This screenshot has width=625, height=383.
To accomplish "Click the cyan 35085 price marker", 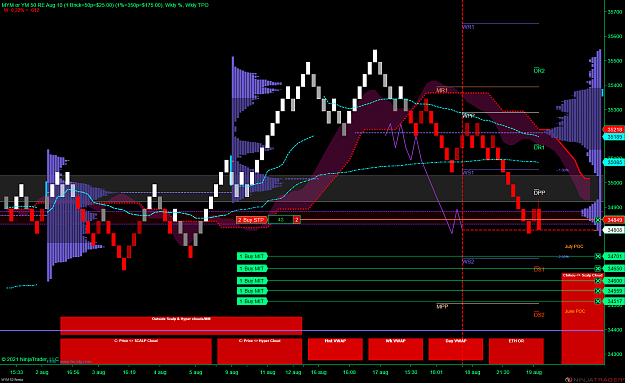I will pyautogui.click(x=613, y=162).
